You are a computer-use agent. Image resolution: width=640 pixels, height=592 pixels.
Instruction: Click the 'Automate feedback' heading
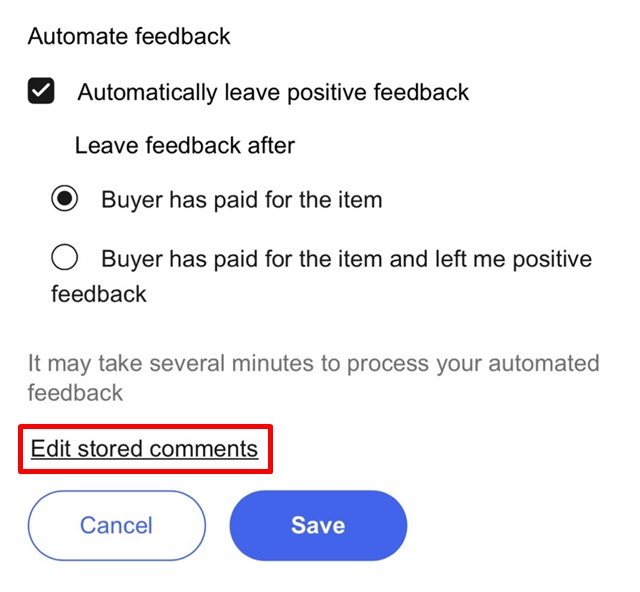pos(129,37)
